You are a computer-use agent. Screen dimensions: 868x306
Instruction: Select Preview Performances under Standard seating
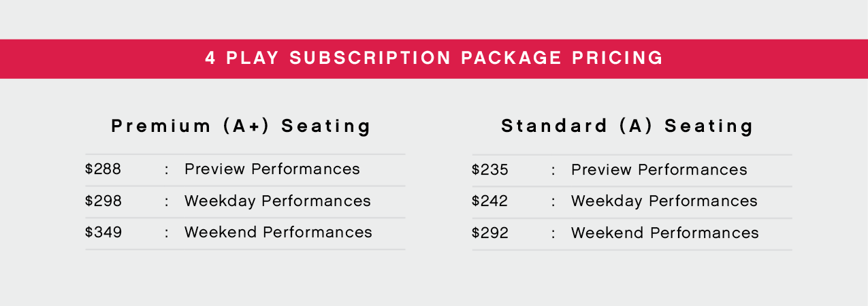pos(659,169)
